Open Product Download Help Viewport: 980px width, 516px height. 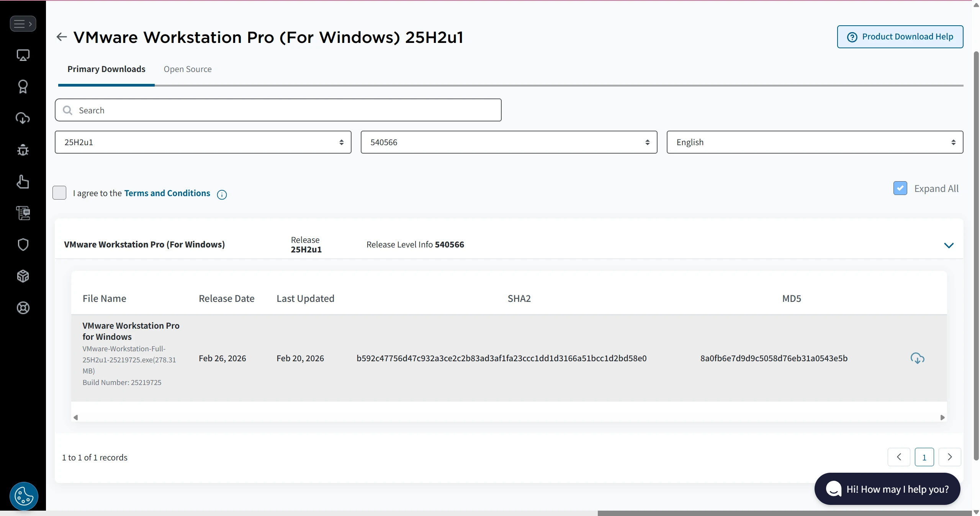tap(900, 37)
